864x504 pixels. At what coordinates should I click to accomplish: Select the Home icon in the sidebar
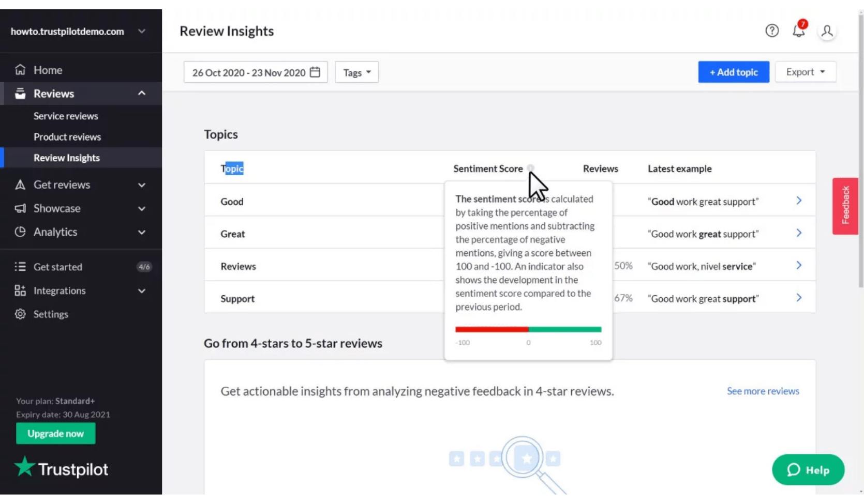point(20,69)
